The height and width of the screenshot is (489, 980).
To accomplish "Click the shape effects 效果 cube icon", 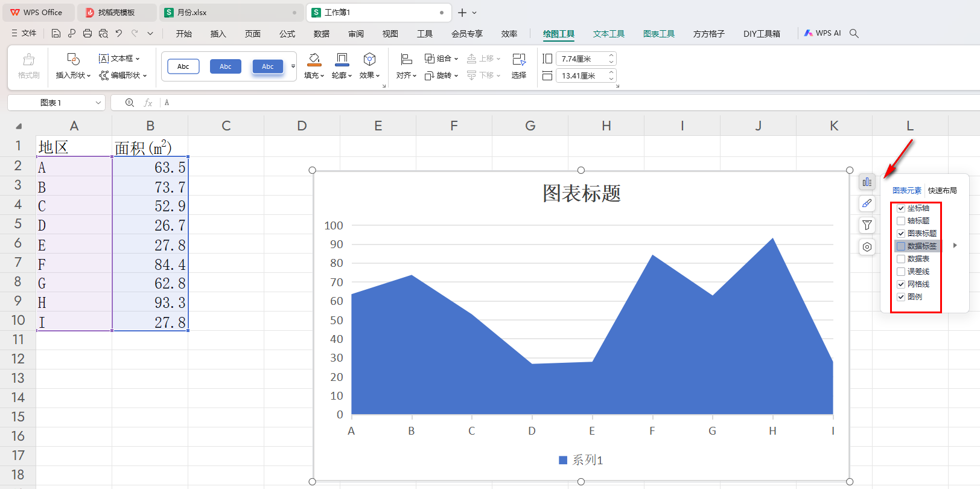I will pyautogui.click(x=369, y=59).
